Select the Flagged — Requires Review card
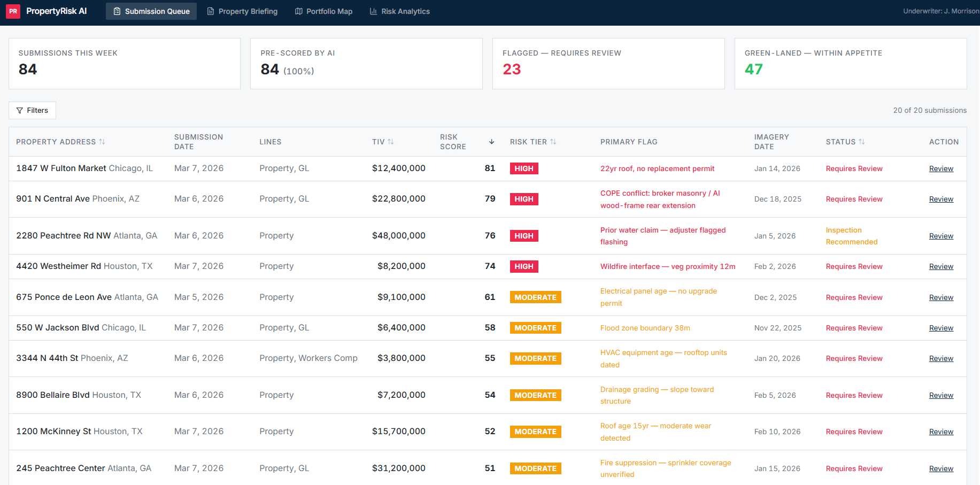The height and width of the screenshot is (485, 980). pyautogui.click(x=608, y=64)
